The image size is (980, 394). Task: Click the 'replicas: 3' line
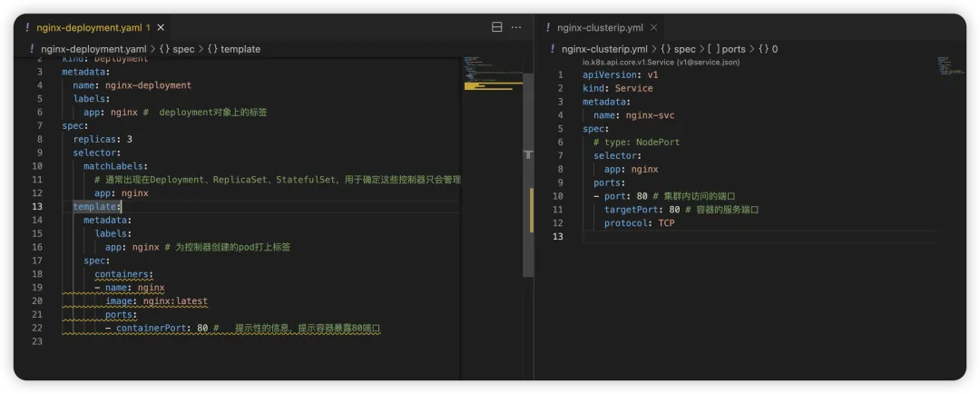(x=103, y=139)
